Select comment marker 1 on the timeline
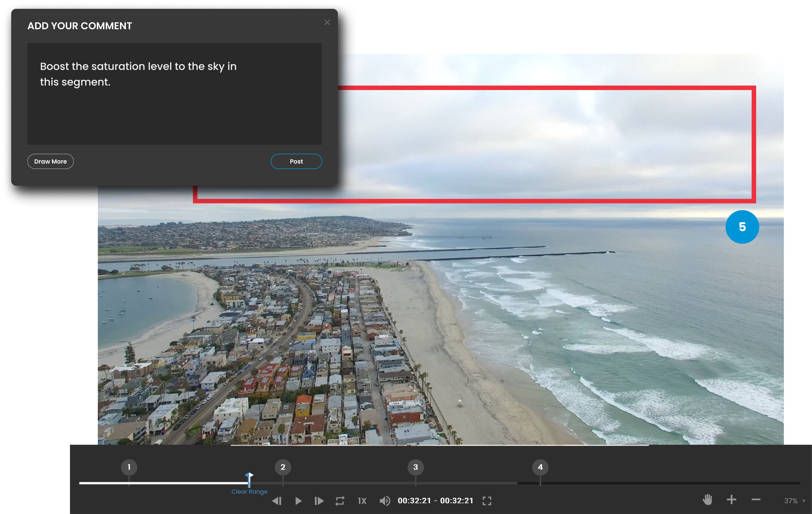The image size is (812, 514). pyautogui.click(x=129, y=467)
